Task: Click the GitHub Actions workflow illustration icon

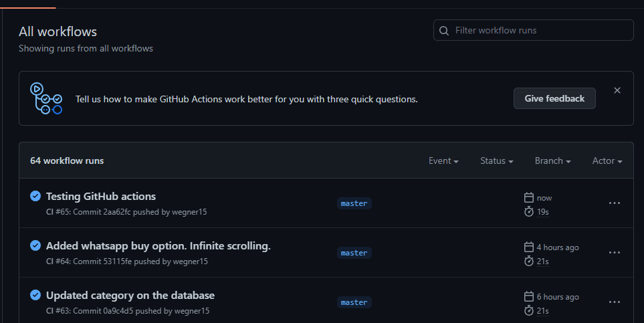Action: [x=46, y=98]
